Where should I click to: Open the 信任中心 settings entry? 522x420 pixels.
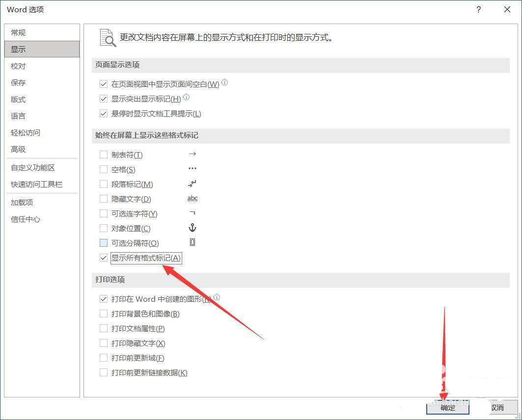point(25,219)
